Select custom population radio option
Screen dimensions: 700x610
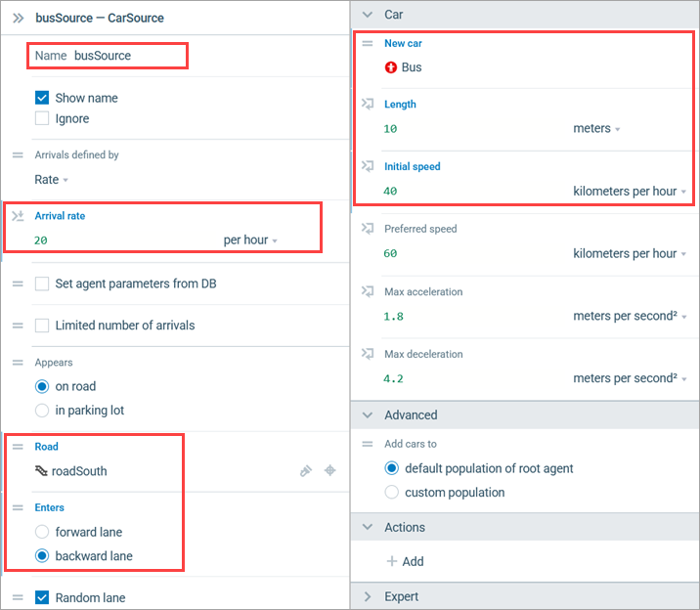tap(393, 493)
